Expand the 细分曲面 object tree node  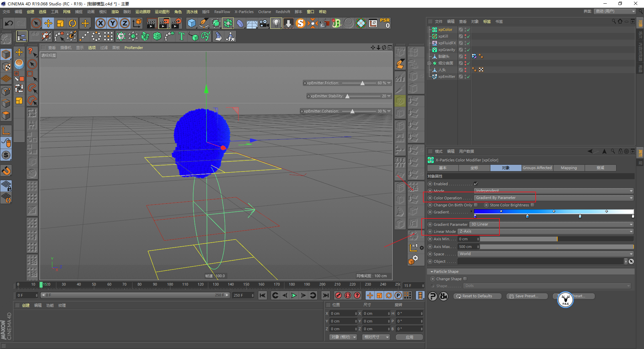[x=429, y=63]
